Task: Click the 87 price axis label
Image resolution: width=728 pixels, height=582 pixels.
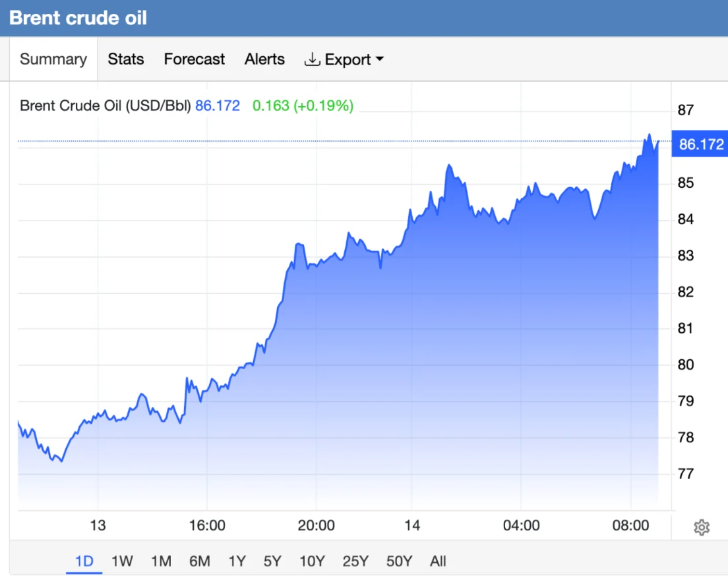Action: tap(686, 110)
